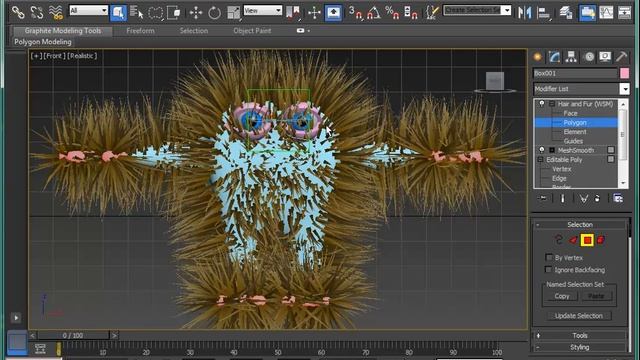Open Select by Name list icon
Viewport: 640px width, 360px height.
point(136,12)
